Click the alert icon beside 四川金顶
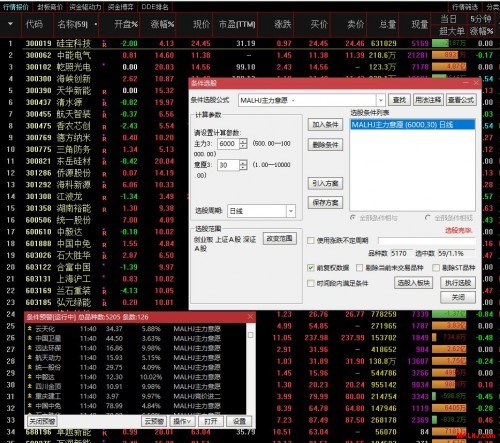Image resolution: width=500 pixels, height=443 pixels. pyautogui.click(x=30, y=387)
